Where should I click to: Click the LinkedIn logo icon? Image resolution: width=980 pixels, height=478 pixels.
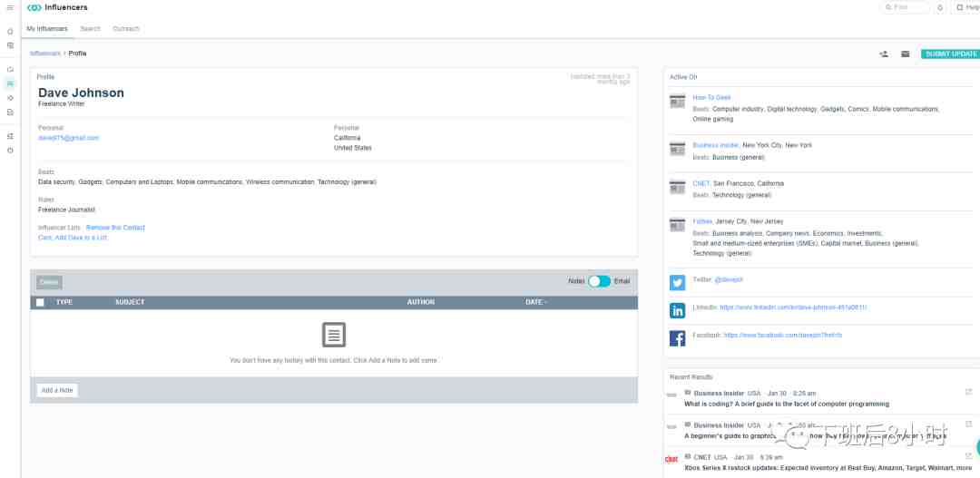tap(678, 310)
